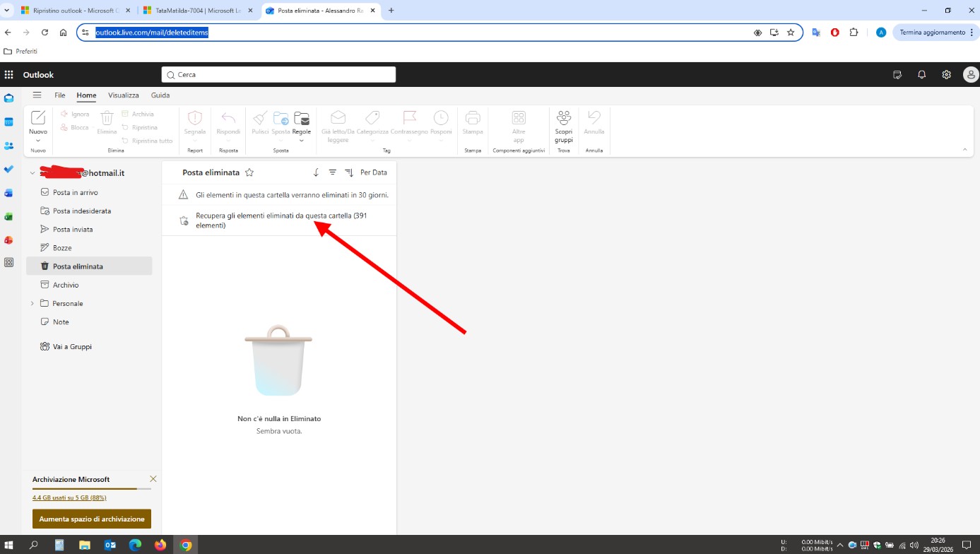Open the Regole dropdown chevron

[302, 140]
